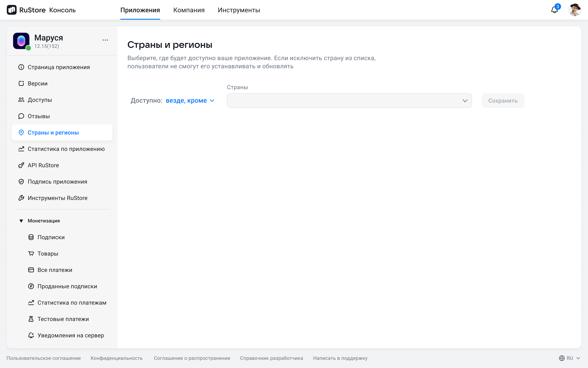
Task: Click the chart icon beside Статистика по приложению
Action: pos(21,149)
